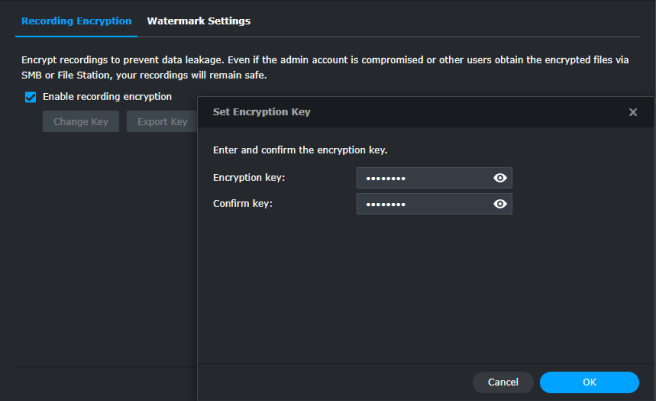
Task: Reveal the Confirm key password text
Action: pos(501,204)
